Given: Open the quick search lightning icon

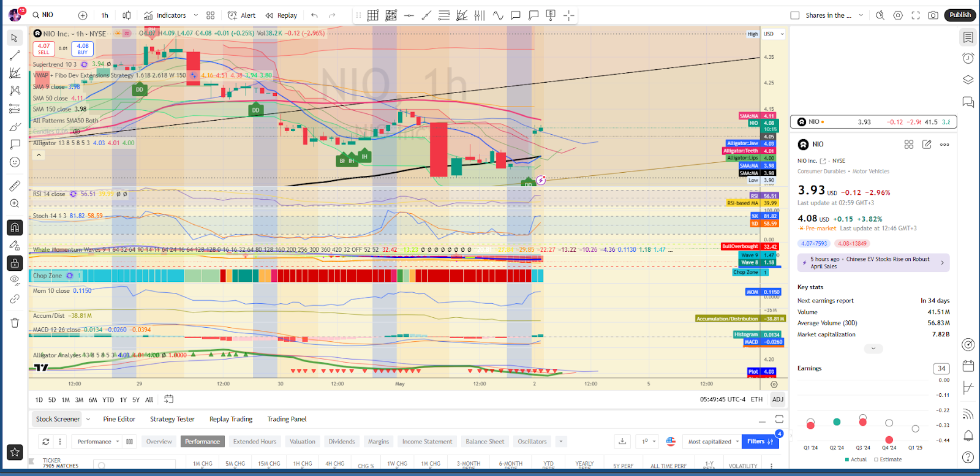Looking at the screenshot, I should (880, 15).
